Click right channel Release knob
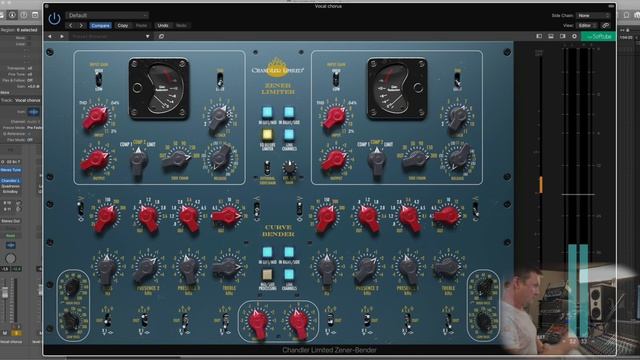 (459, 158)
